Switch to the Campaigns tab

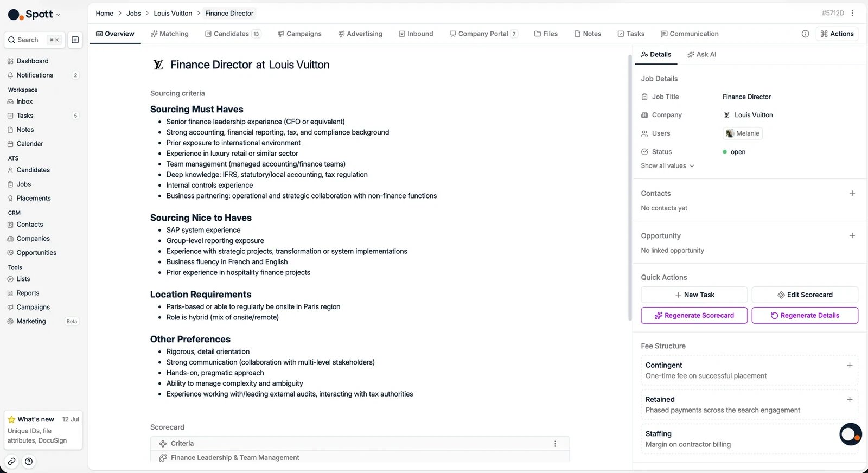click(299, 34)
